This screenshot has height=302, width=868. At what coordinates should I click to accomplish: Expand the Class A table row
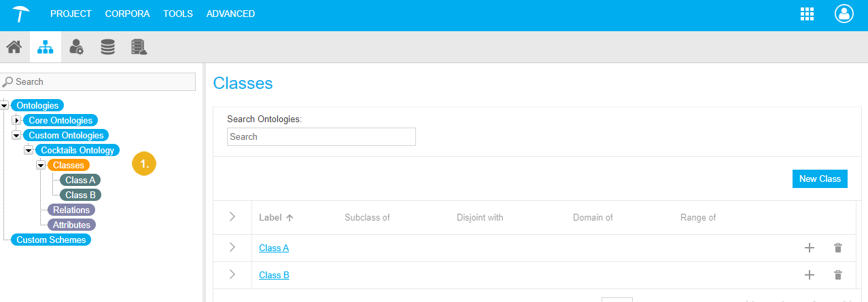[x=232, y=248]
